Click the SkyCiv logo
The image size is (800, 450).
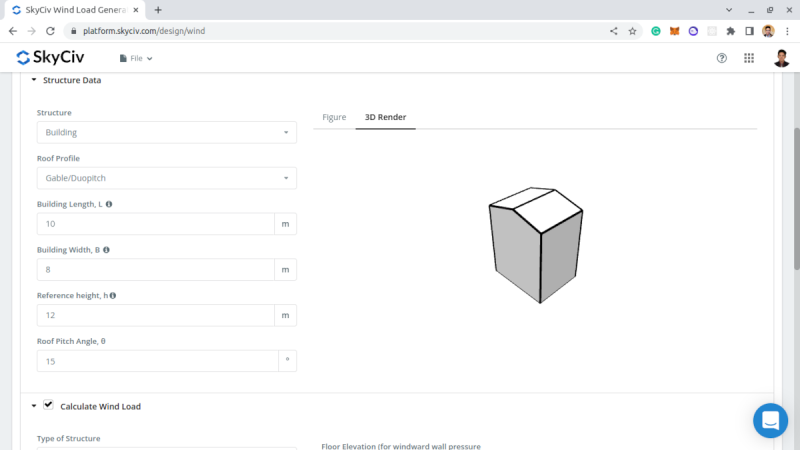[50, 58]
